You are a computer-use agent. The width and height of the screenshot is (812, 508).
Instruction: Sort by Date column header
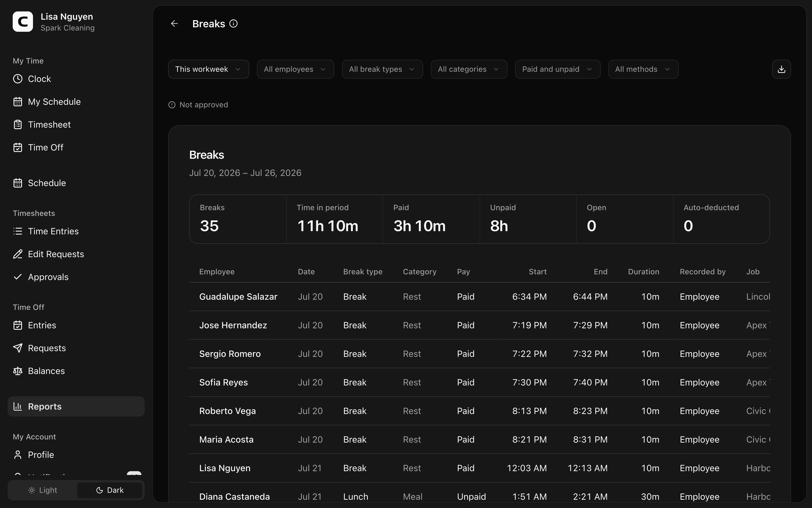click(x=306, y=272)
